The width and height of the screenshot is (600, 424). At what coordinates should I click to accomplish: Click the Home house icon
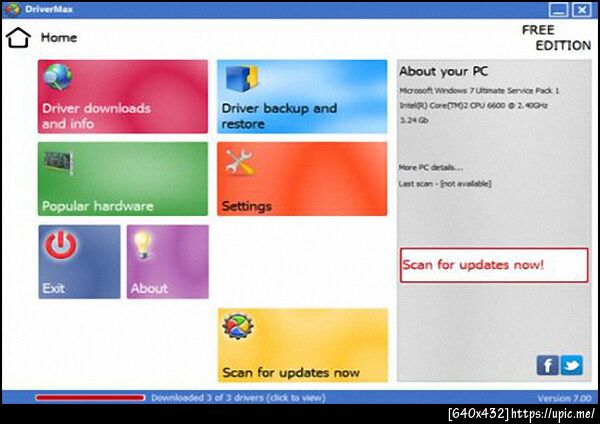click(x=18, y=38)
